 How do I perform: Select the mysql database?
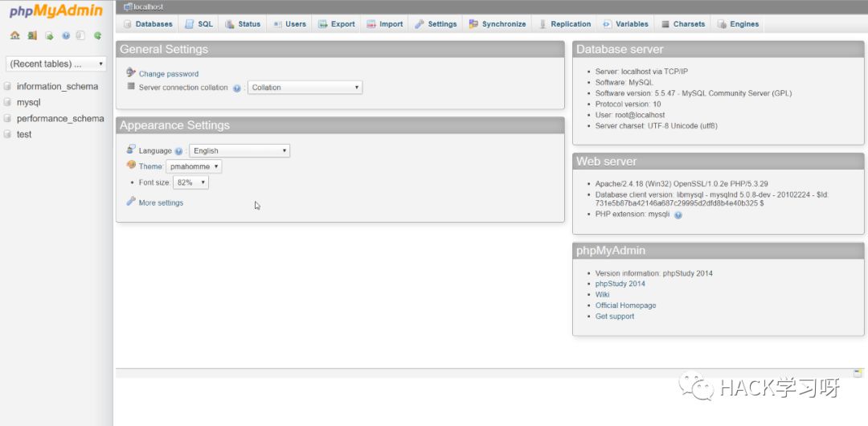point(28,103)
